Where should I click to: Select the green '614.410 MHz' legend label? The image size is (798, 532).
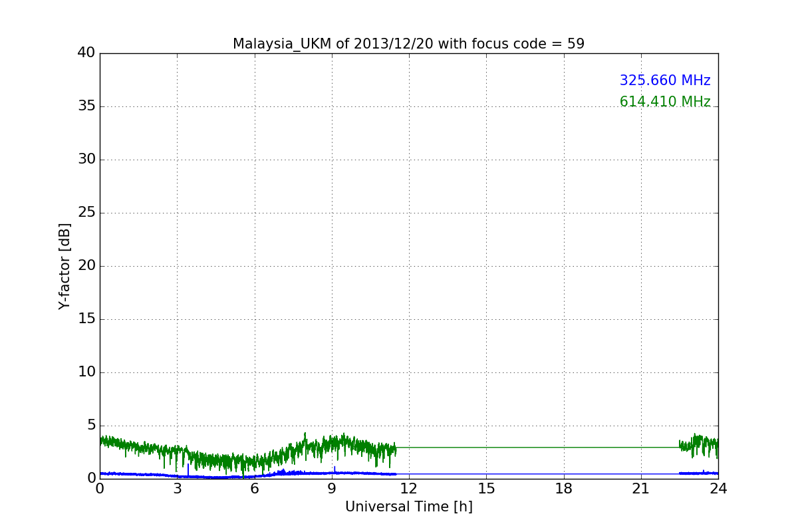665,102
